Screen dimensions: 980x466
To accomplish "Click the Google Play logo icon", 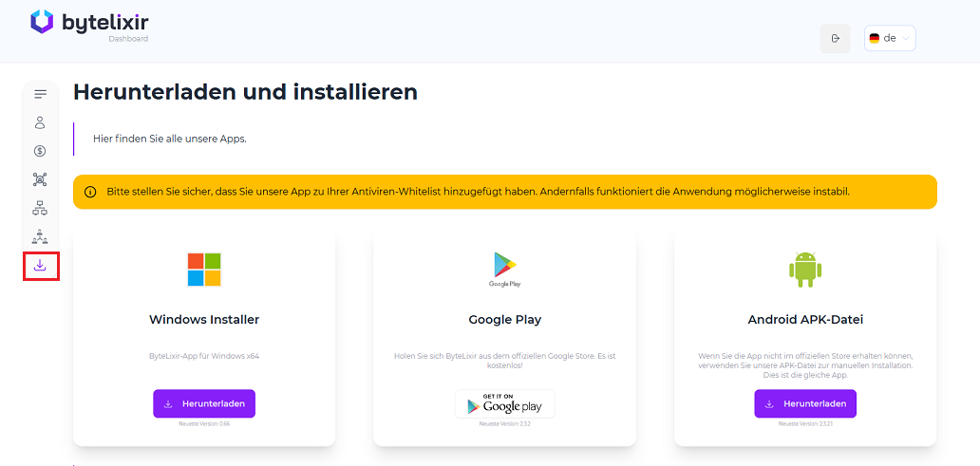I will pos(505,270).
